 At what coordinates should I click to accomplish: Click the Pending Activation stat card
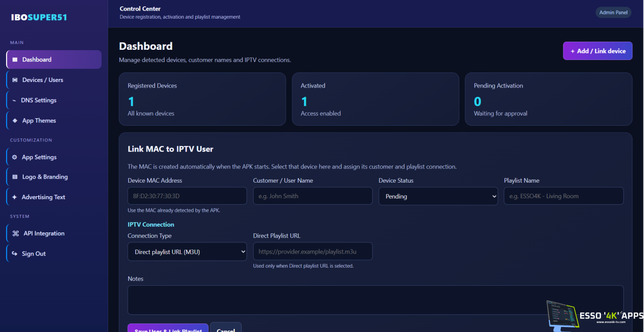(x=548, y=99)
